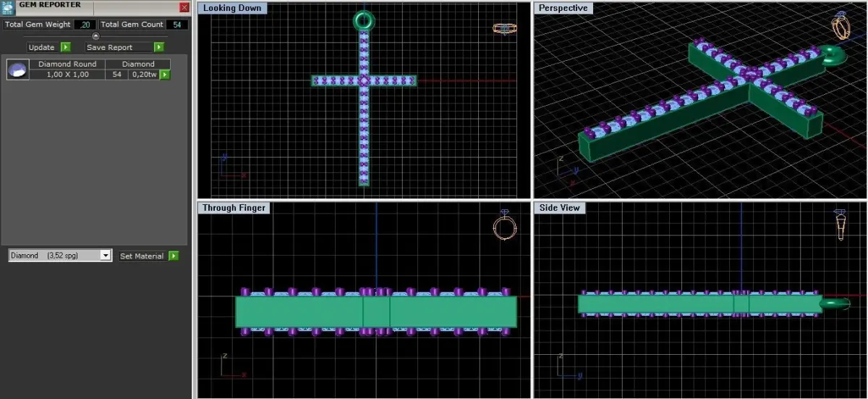Activate the Looking Down viewport label
868x399 pixels.
coord(231,8)
